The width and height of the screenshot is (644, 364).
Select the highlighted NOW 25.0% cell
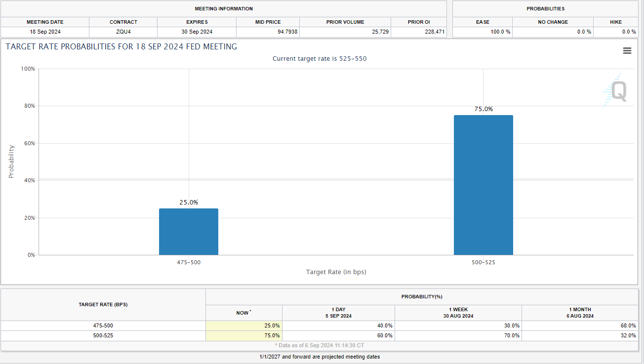pyautogui.click(x=244, y=326)
